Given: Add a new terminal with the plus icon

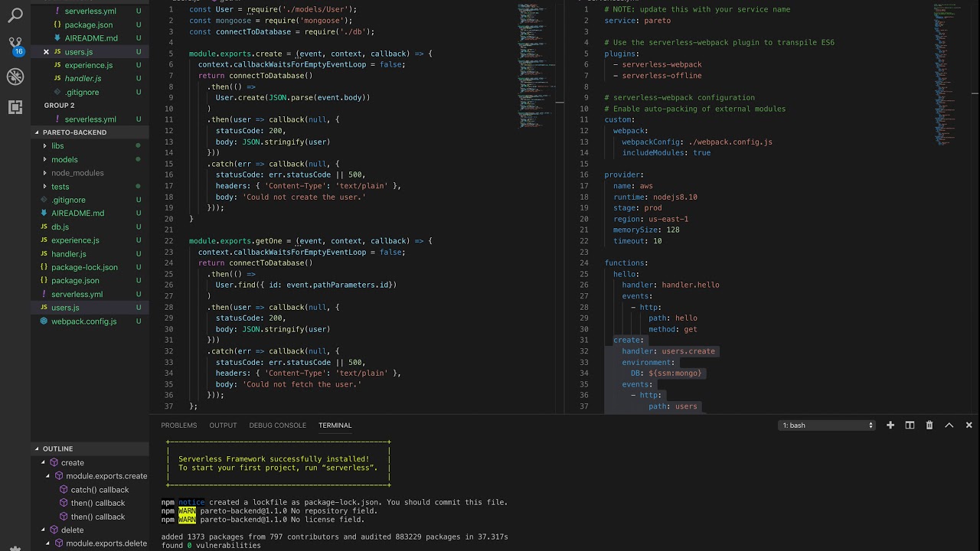Looking at the screenshot, I should (x=890, y=425).
